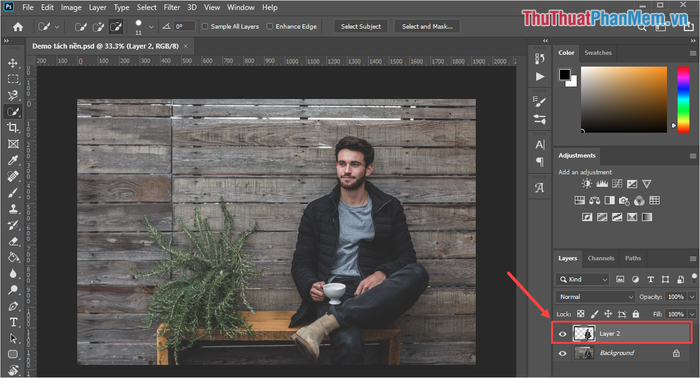Open the Opacity slider dropdown arrow
Screen dimensions: 700x378
692,297
